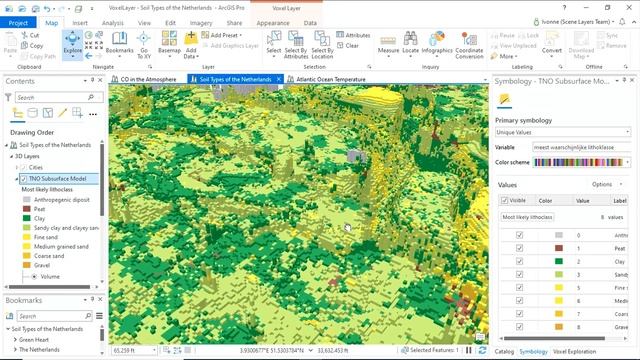Uncheck visibility for value 0 Anthropogenic
The width and height of the screenshot is (640, 360).
[519, 235]
